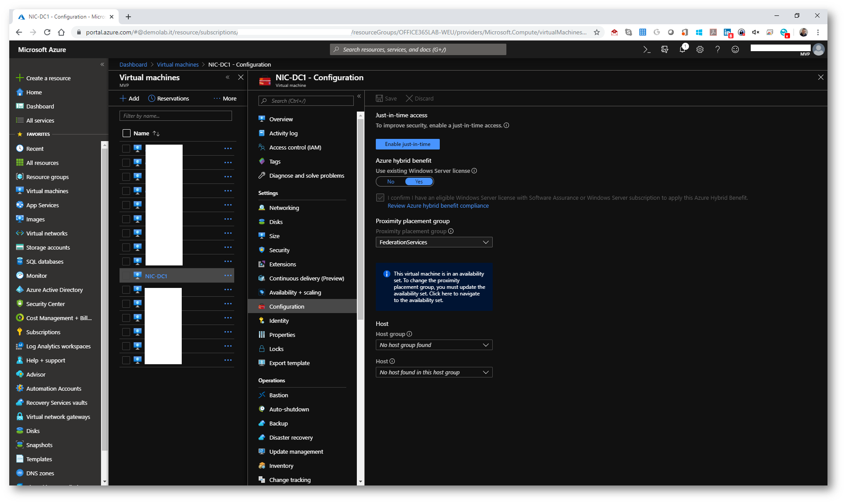Send feedback via smiley icon
This screenshot has height=504, width=846.
point(735,49)
